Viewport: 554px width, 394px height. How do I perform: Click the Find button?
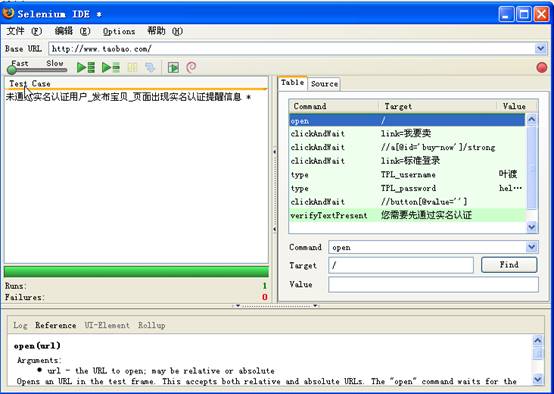(509, 265)
